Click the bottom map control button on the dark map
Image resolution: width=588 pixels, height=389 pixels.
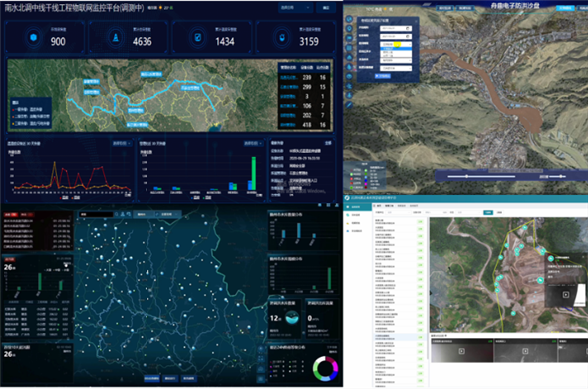pos(261,378)
